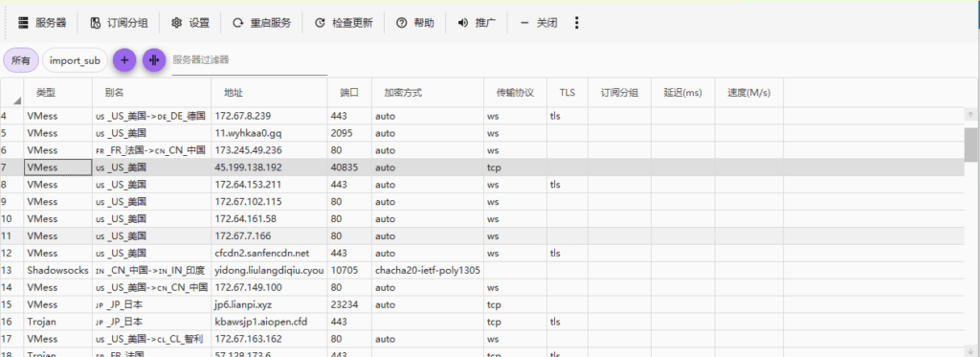This screenshot has height=357, width=980.
Task: Sort by the TLS column header
Action: pos(568,93)
